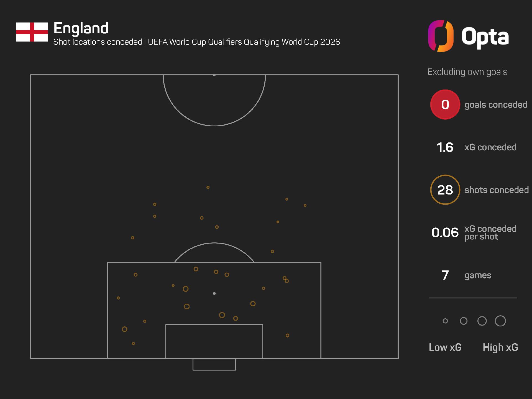Click the second-largest xG legend circle
Viewport: 532px width, 399px height.
[482, 321]
